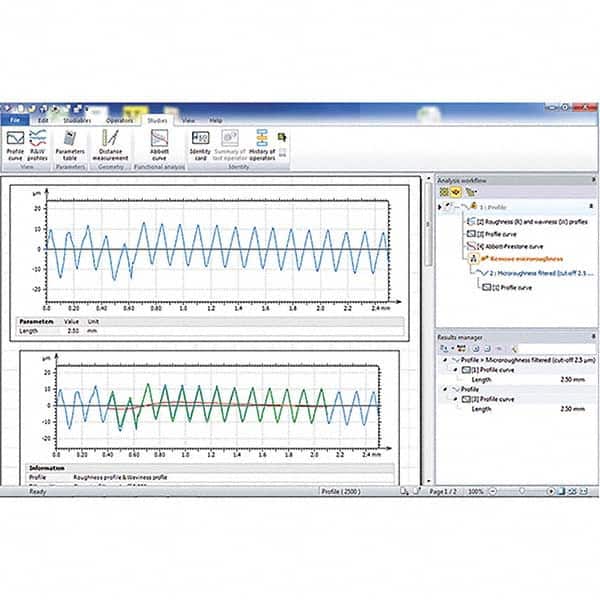Click the Length value 2.50 in parameters table
The height and width of the screenshot is (600, 600).
click(73, 331)
